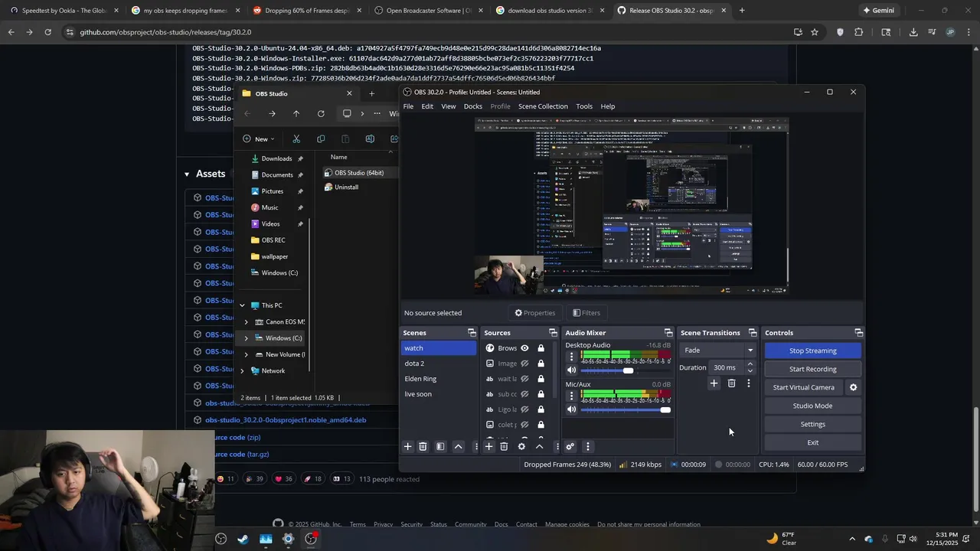The image size is (980, 551).
Task: Remove selected scene via trash icon
Action: pyautogui.click(x=423, y=446)
